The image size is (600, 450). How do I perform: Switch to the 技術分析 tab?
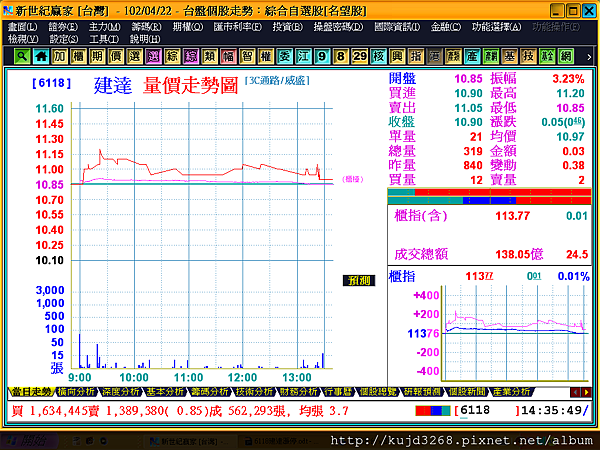[x=254, y=392]
